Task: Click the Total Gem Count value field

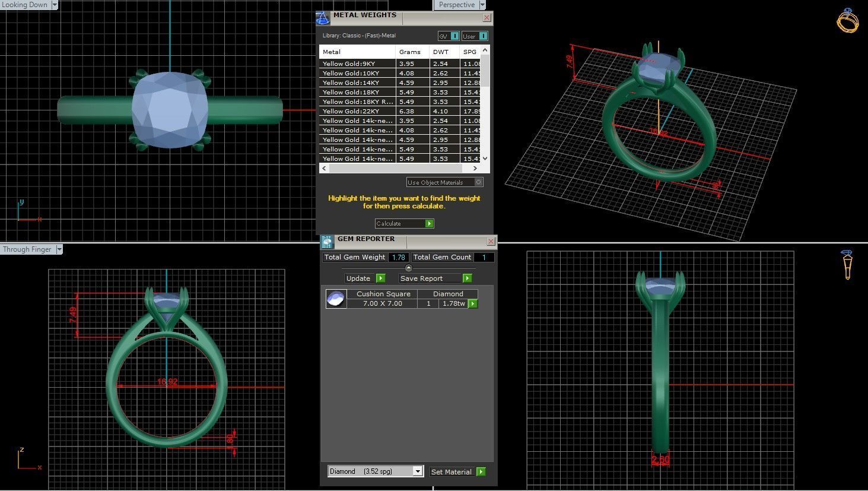Action: (x=484, y=257)
